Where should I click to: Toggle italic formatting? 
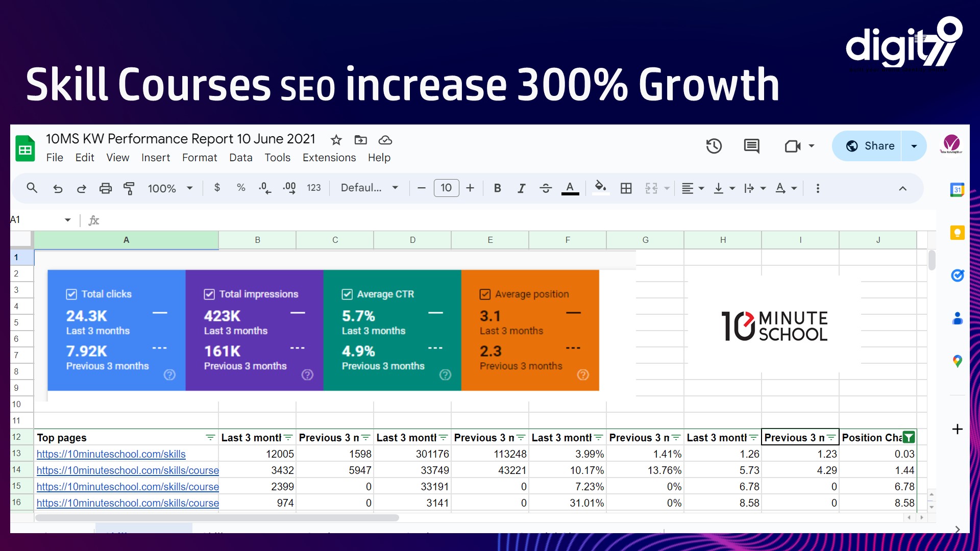click(x=521, y=188)
